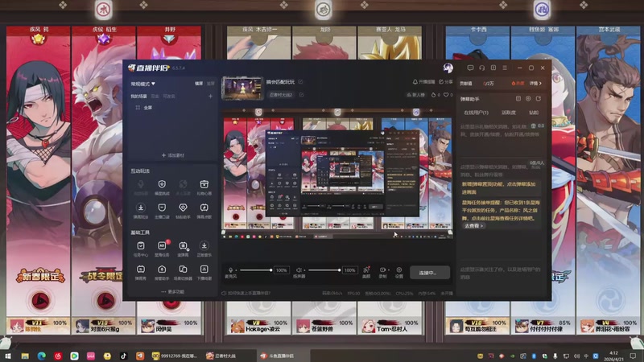The image size is (644, 362).
Task: Click the 新人榜 ranking button
Action: point(415,95)
